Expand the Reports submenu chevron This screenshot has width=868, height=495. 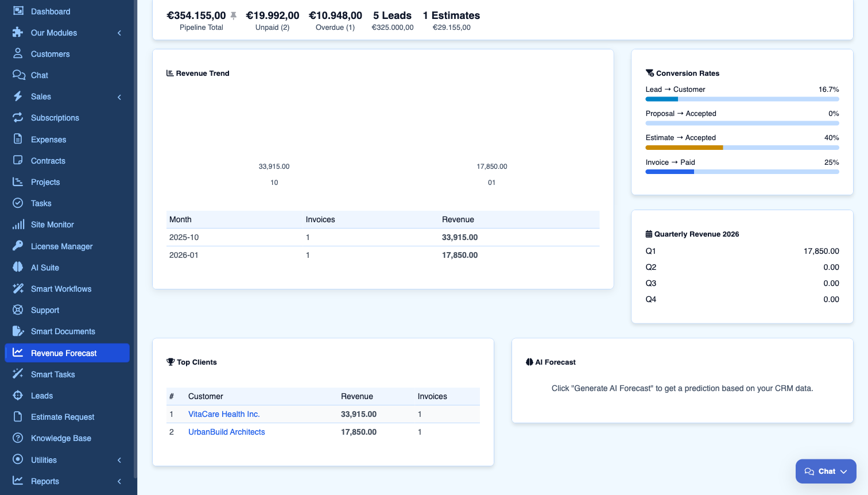point(119,481)
